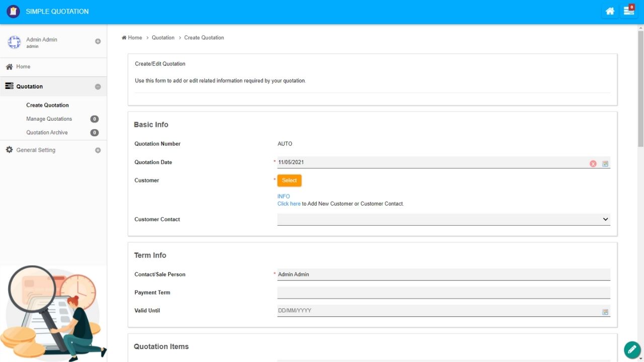644x362 pixels.
Task: Expand the General Setting section
Action: pos(98,150)
